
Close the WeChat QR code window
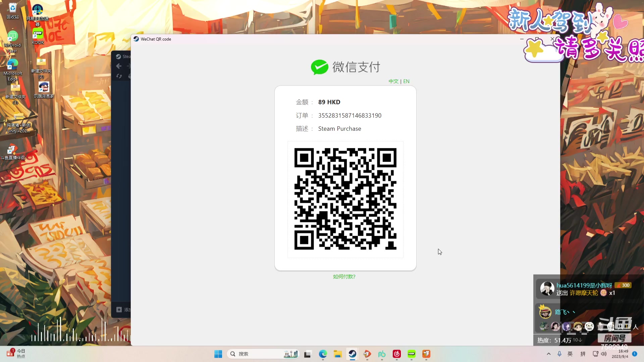point(552,39)
